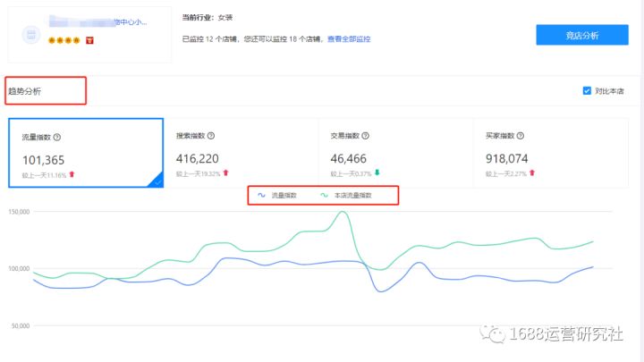Click the help icon beside 买家指数
Image resolution: width=644 pixels, height=362 pixels.
point(520,136)
